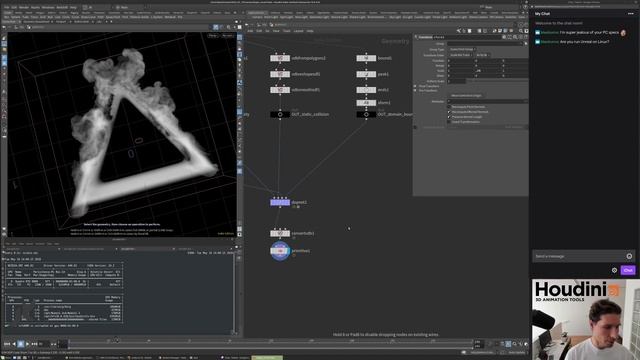Select the Camera shelf tool
Screen dimensions: 640x360
coord(257,17)
